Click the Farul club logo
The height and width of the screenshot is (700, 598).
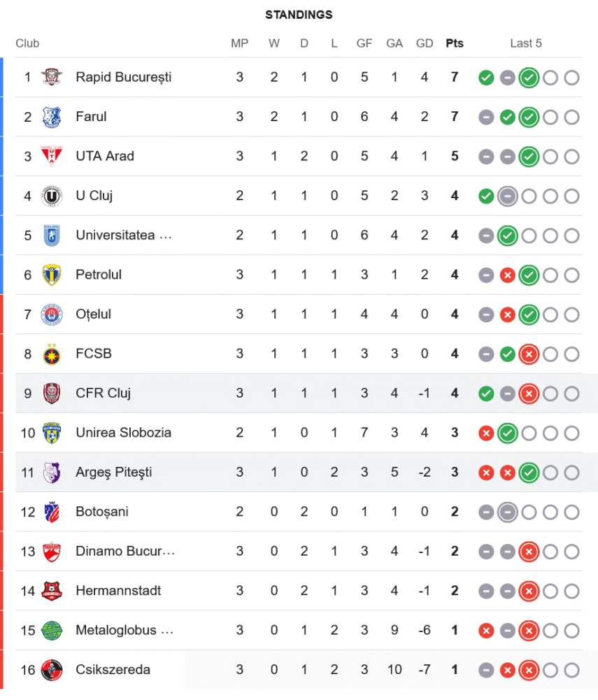52,117
